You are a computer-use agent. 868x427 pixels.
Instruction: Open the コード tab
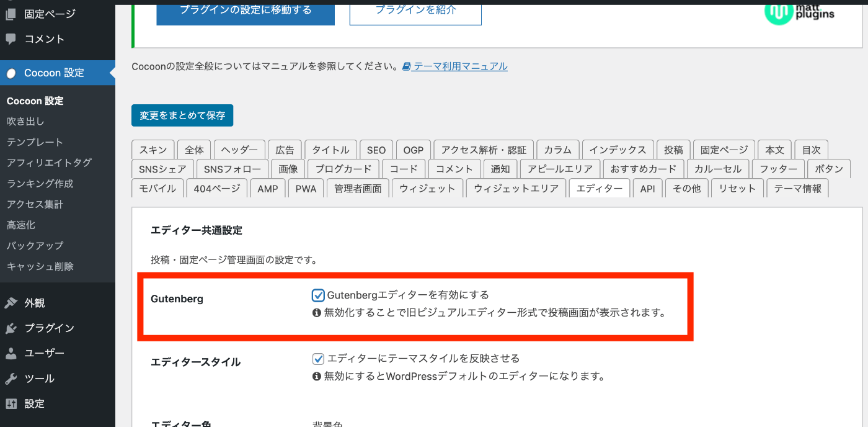(x=404, y=169)
